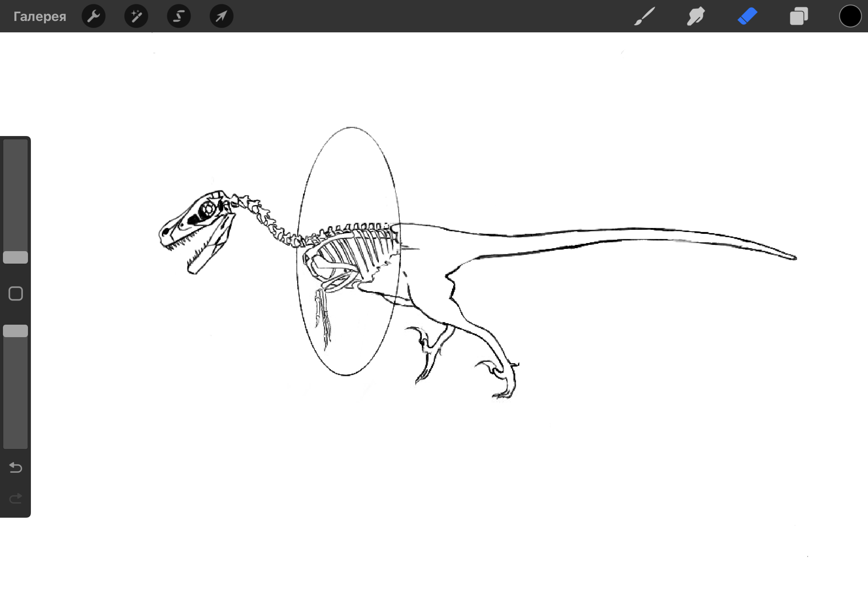Return to Галерея
Image resolution: width=868 pixels, height=603 pixels.
[x=40, y=16]
